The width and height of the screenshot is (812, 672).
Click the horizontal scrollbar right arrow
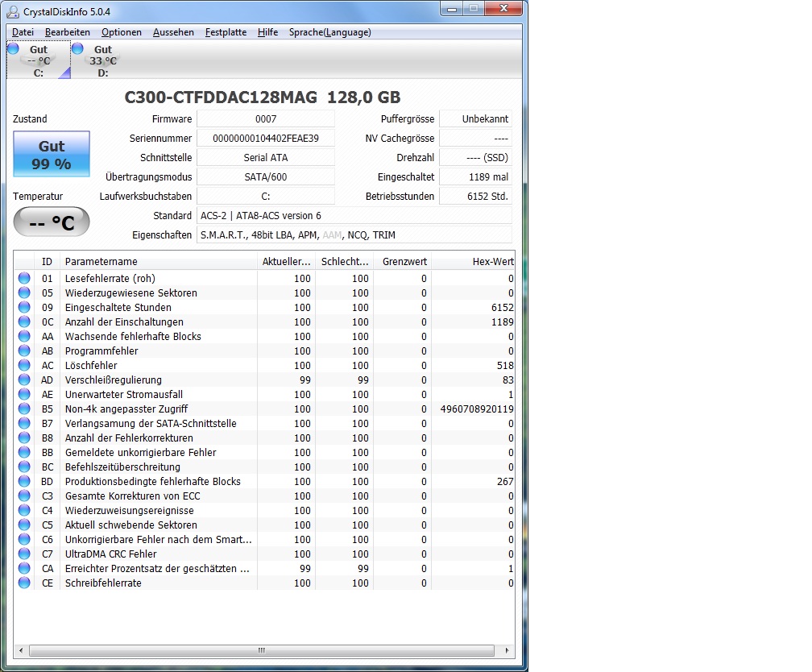pyautogui.click(x=507, y=650)
